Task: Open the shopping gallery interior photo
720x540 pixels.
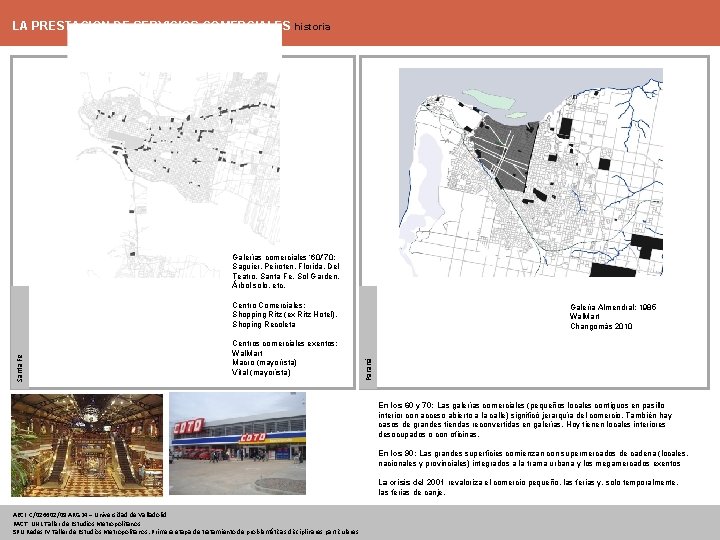Action: pos(87,445)
